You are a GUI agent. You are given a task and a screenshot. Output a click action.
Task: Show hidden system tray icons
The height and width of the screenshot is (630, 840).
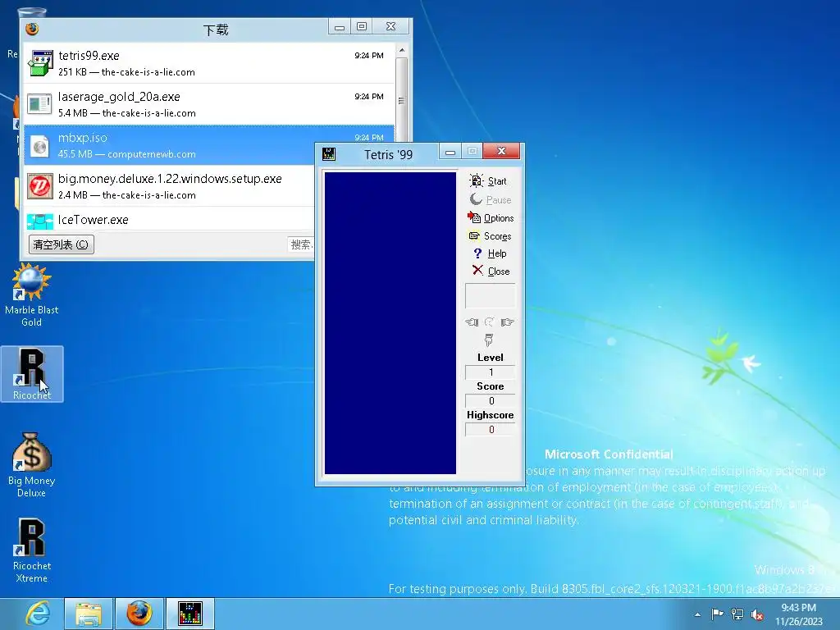coord(697,614)
